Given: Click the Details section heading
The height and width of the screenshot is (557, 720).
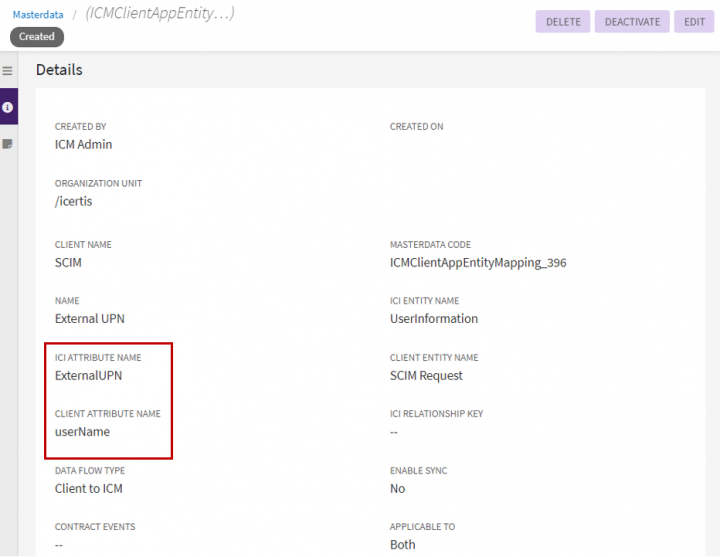Looking at the screenshot, I should point(59,70).
